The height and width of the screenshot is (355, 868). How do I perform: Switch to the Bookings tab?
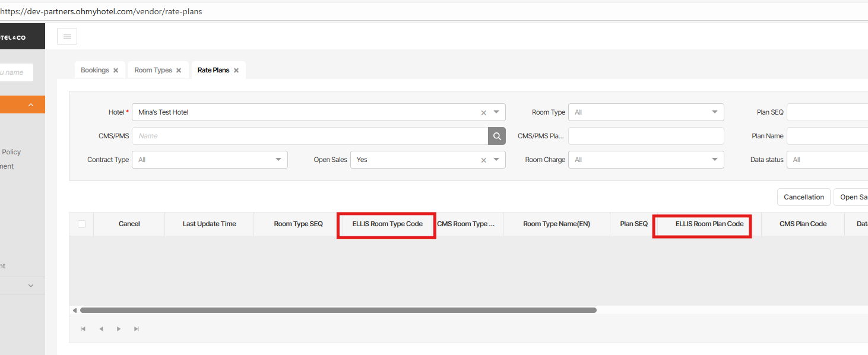(95, 70)
